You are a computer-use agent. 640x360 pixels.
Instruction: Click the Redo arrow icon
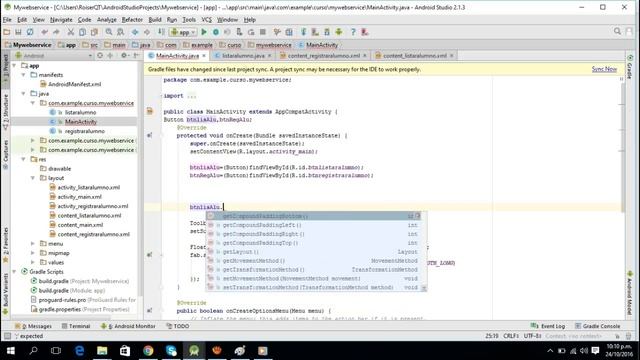(x=56, y=32)
